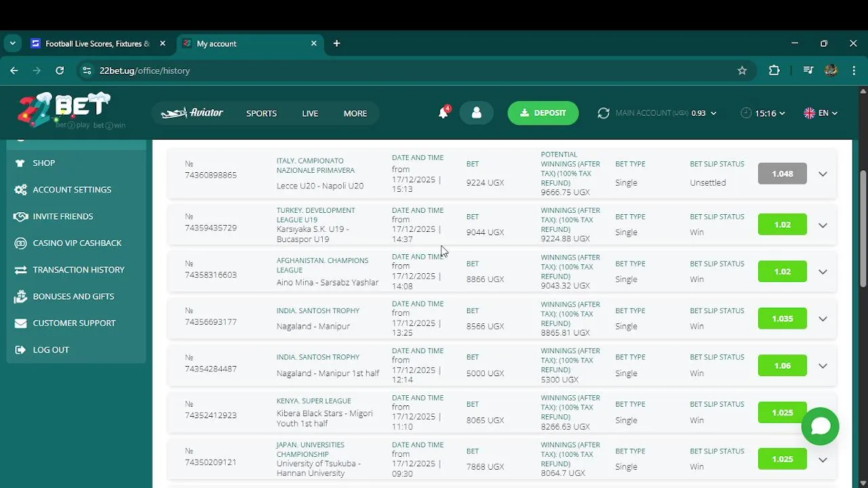Screen dimensions: 868x488
Task: Click the green DEPOSIT button
Action: pyautogui.click(x=542, y=113)
